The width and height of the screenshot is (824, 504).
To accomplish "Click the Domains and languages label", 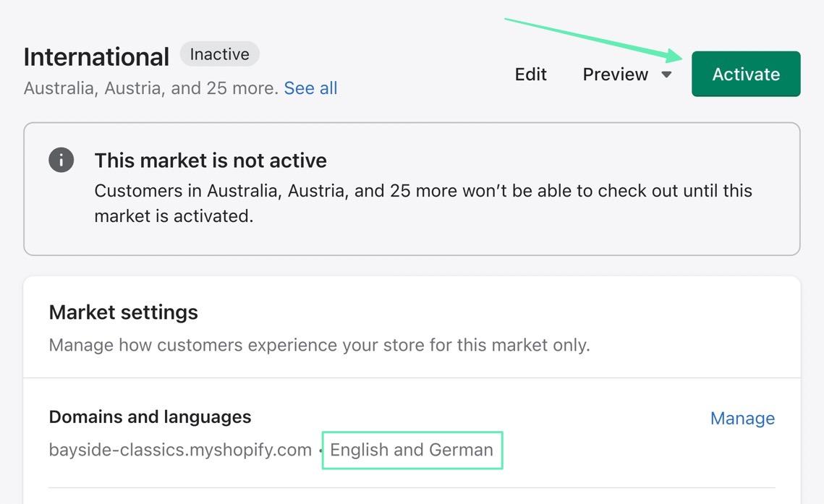I will point(150,417).
